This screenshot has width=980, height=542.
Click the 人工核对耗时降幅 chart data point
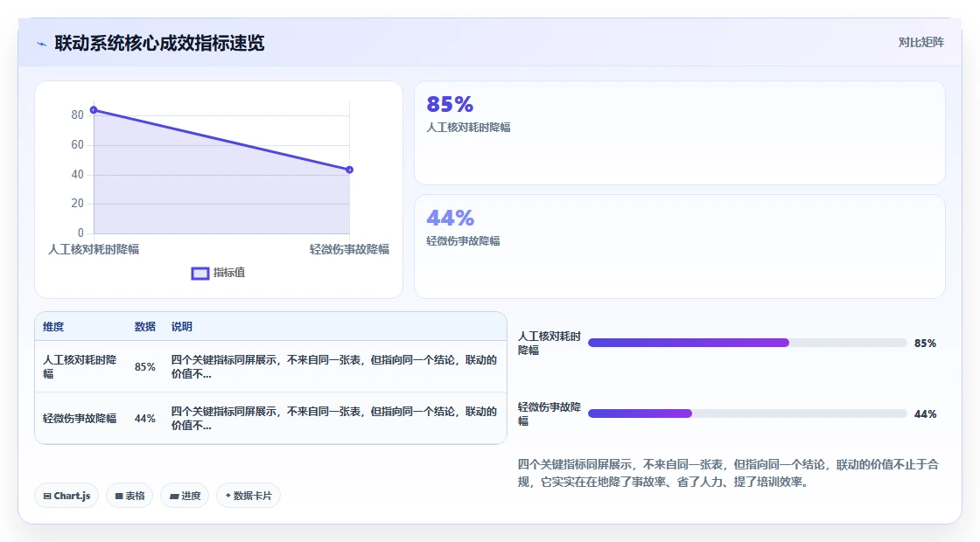[x=94, y=110]
